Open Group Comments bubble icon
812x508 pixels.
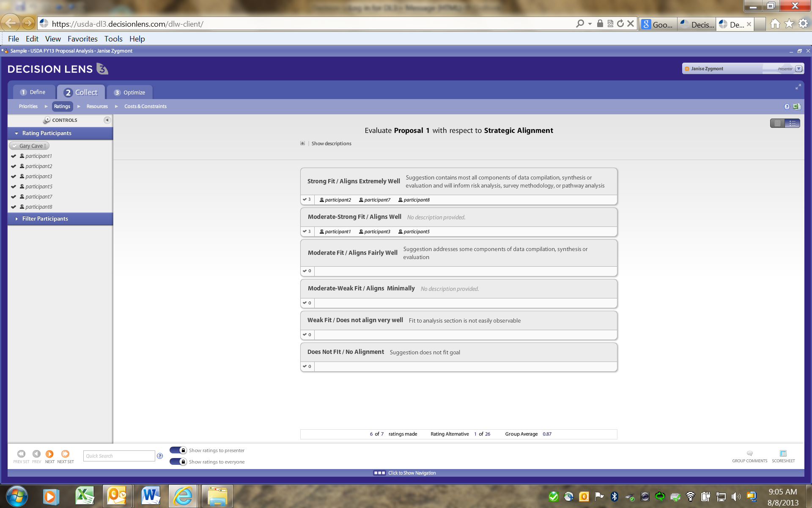click(749, 454)
